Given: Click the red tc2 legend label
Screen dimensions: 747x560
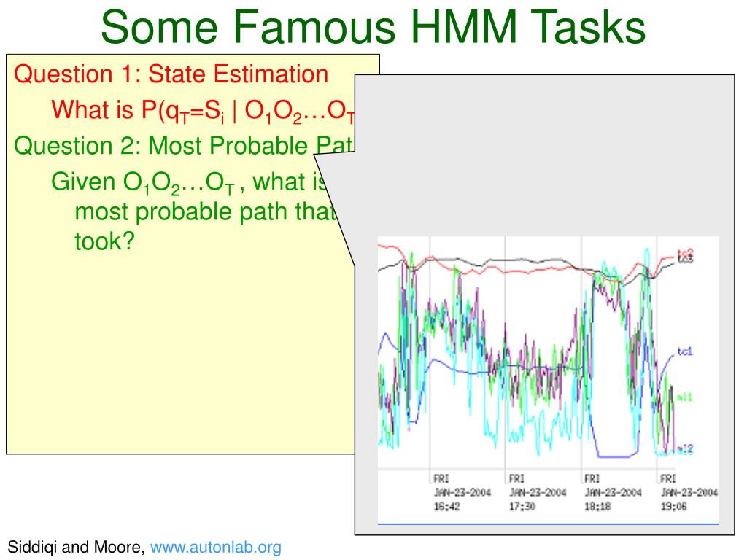Looking at the screenshot, I should (685, 253).
